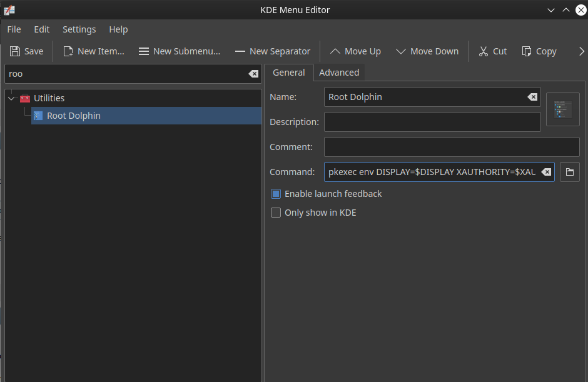The width and height of the screenshot is (588, 382).
Task: Browse for command with folder icon button
Action: [569, 172]
